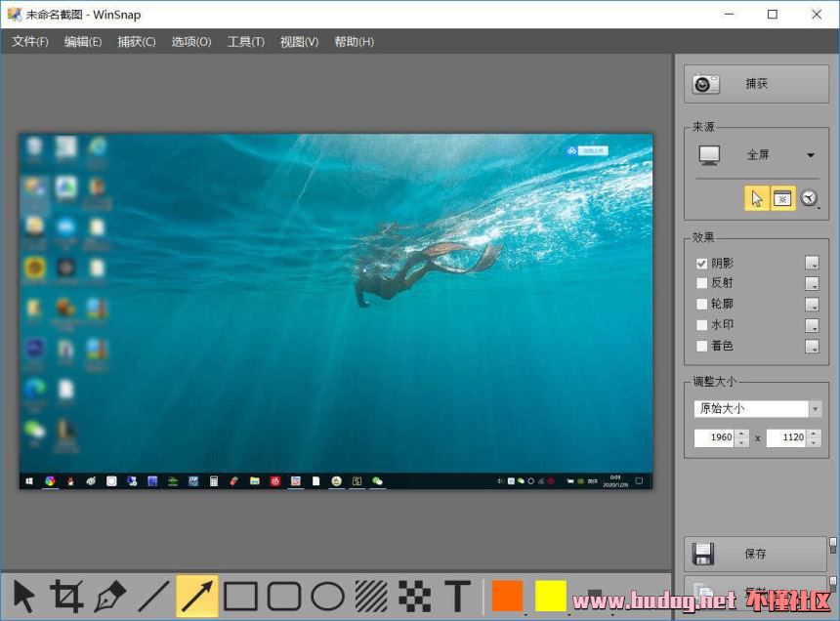Enable the 水印 watermark checkbox
Screen dimensions: 840x621
tap(701, 324)
